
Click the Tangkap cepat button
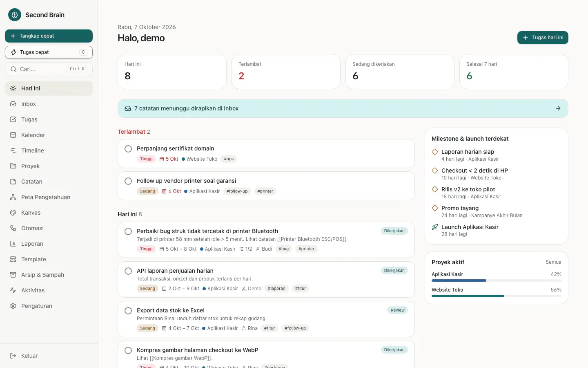point(49,36)
